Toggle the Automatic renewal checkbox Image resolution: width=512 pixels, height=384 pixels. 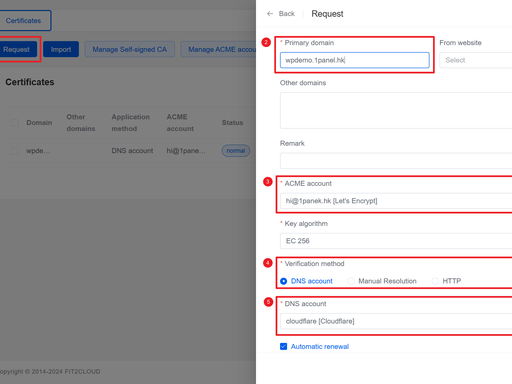click(284, 346)
